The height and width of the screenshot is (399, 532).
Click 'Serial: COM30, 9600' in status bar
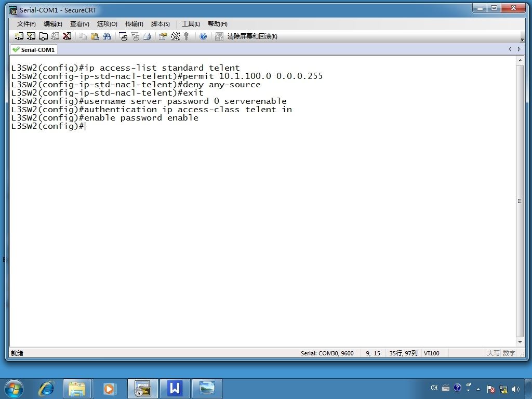click(327, 353)
